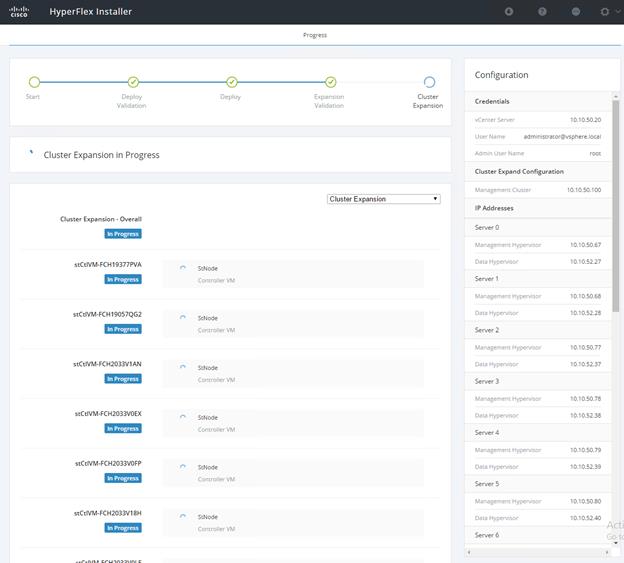Viewport: 624px width, 563px height.
Task: Click the Server 0 section header
Action: tap(538, 228)
